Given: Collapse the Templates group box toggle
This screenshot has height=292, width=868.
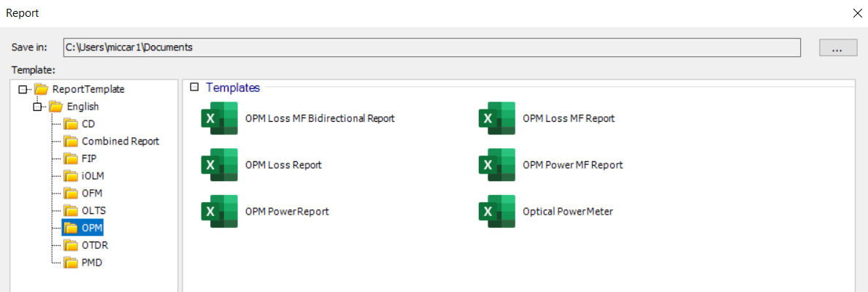Looking at the screenshot, I should 194,88.
